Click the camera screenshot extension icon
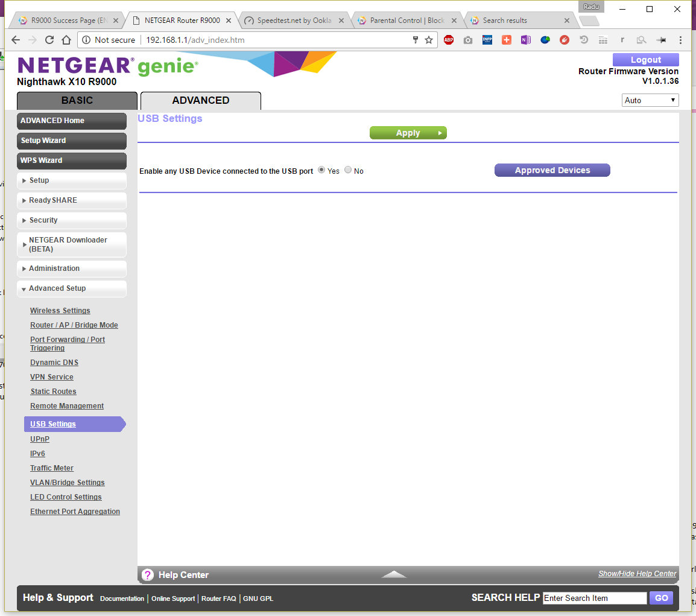Image resolution: width=696 pixels, height=616 pixels. (467, 40)
